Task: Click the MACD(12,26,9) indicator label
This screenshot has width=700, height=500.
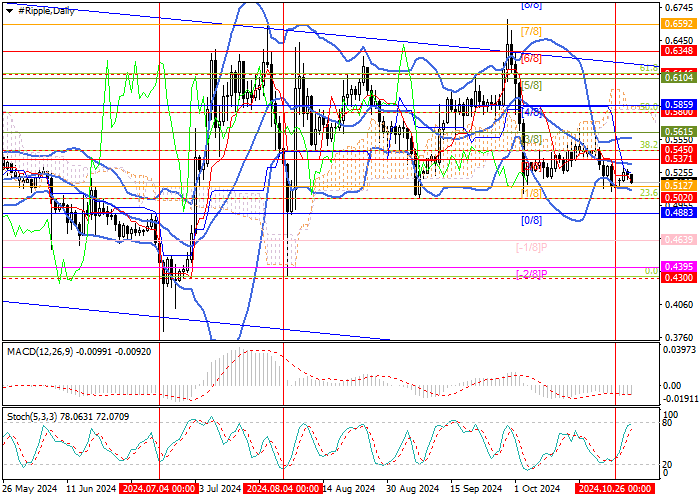Action: pyautogui.click(x=39, y=352)
